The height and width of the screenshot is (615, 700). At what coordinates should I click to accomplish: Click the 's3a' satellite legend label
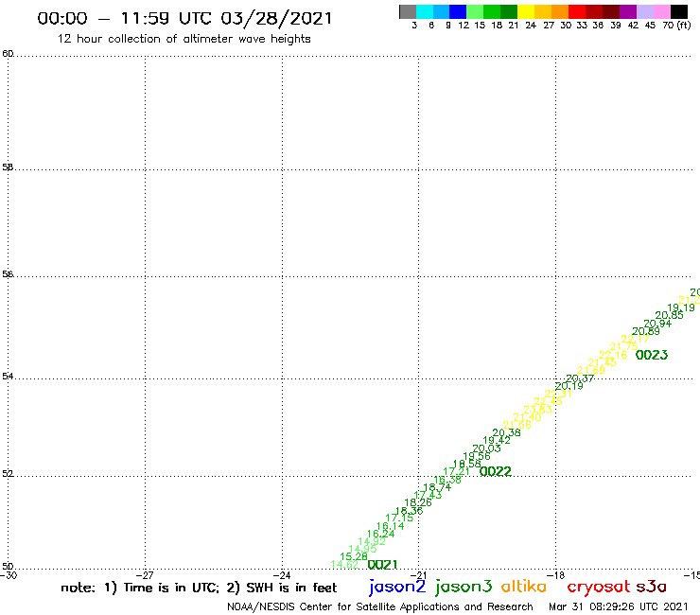click(651, 587)
